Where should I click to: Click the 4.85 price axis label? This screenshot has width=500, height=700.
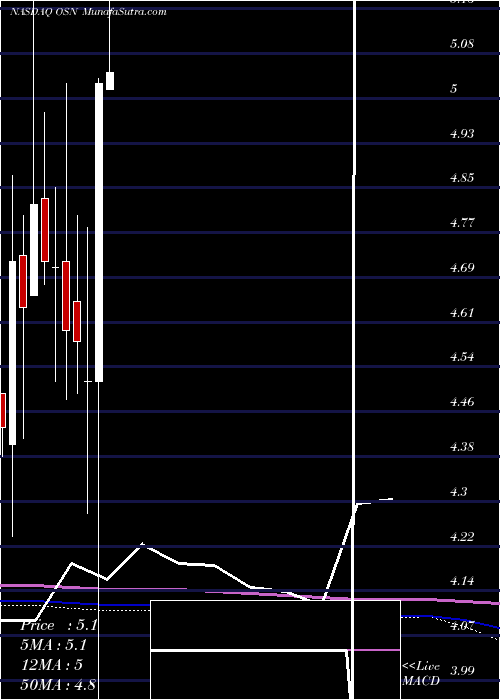click(x=462, y=178)
